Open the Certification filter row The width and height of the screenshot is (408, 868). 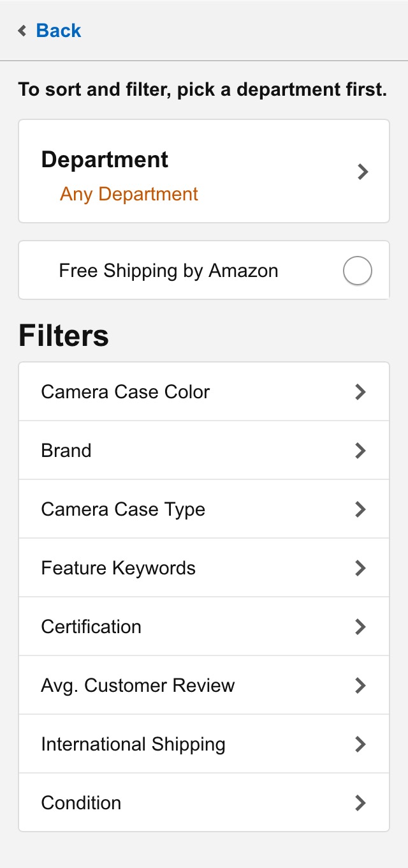pyautogui.click(x=204, y=626)
